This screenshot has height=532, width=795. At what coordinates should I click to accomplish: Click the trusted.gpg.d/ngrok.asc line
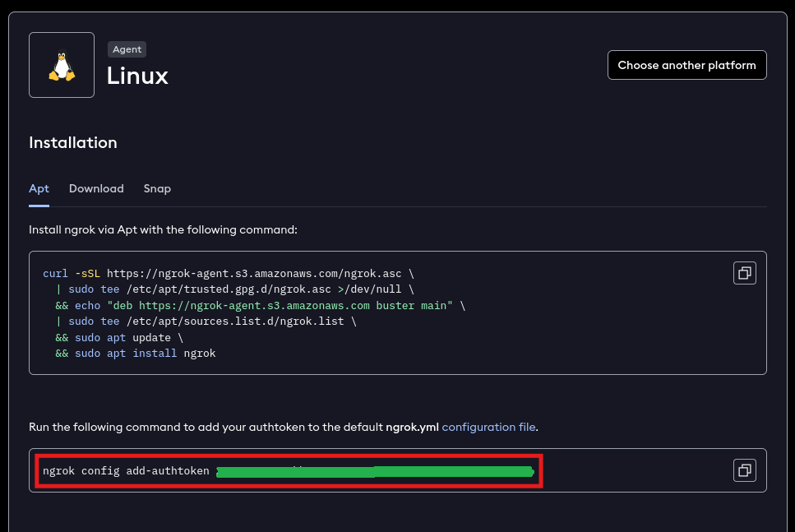235,289
